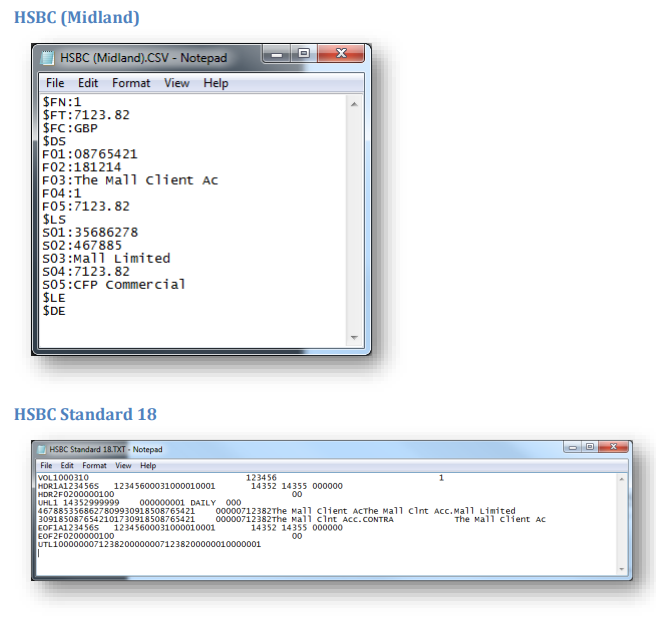Click the "HSBC (Midland).CSV - Notepad" window title
656x617 pixels.
tap(144, 58)
